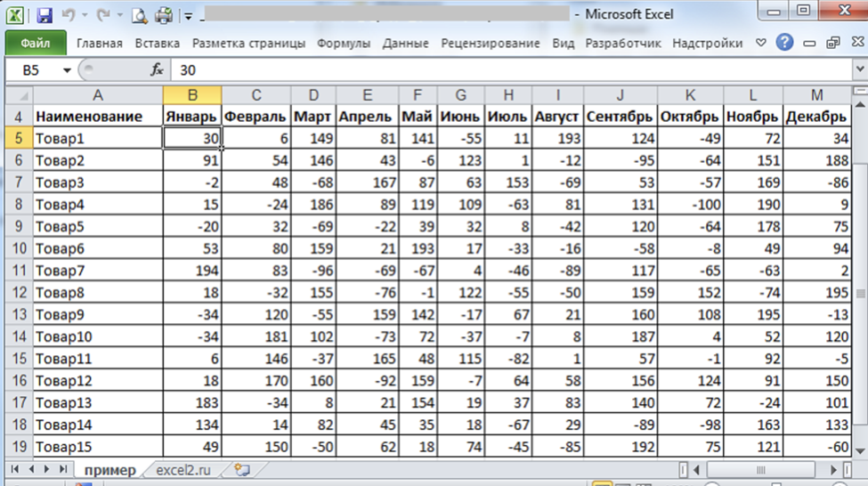Screen dimensions: 868x486
Task: Go to the last sheet using navigation arrow
Action: (61, 469)
